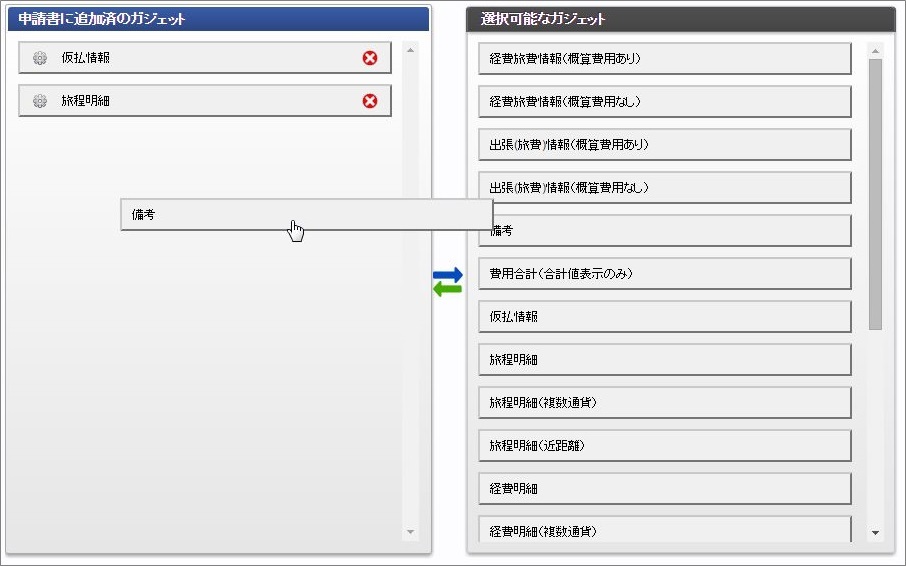Remove 旅程明細 gadget with red X
906x566 pixels.
coord(370,101)
